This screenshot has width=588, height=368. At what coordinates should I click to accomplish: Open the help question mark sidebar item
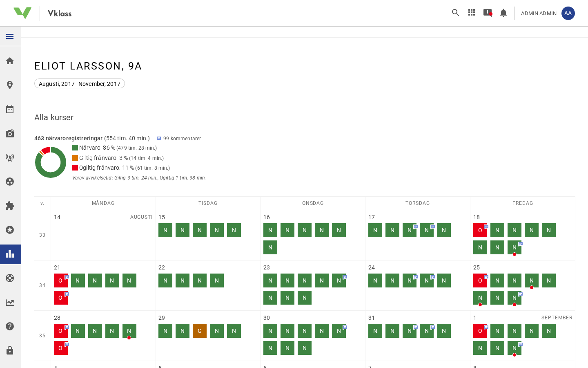pyautogui.click(x=10, y=326)
